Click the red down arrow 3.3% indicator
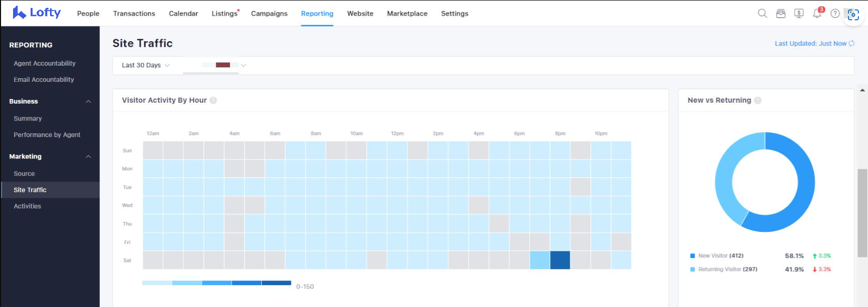The image size is (868, 307). click(x=822, y=269)
